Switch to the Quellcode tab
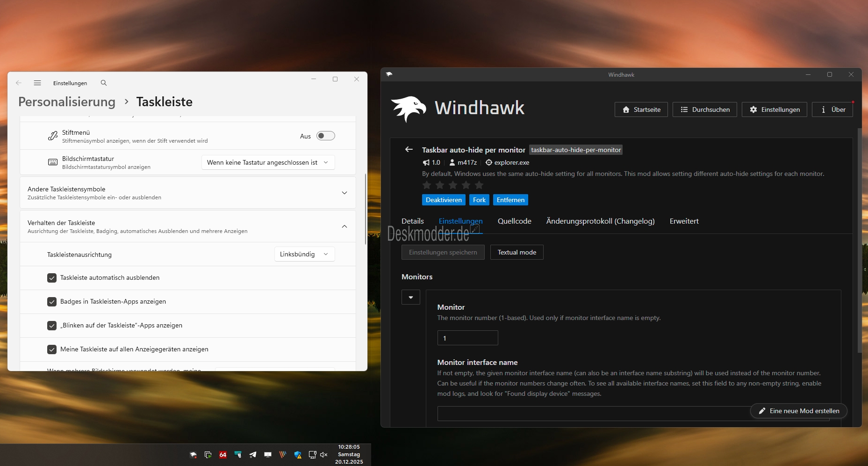Screen dimensions: 868x466 (x=514, y=221)
